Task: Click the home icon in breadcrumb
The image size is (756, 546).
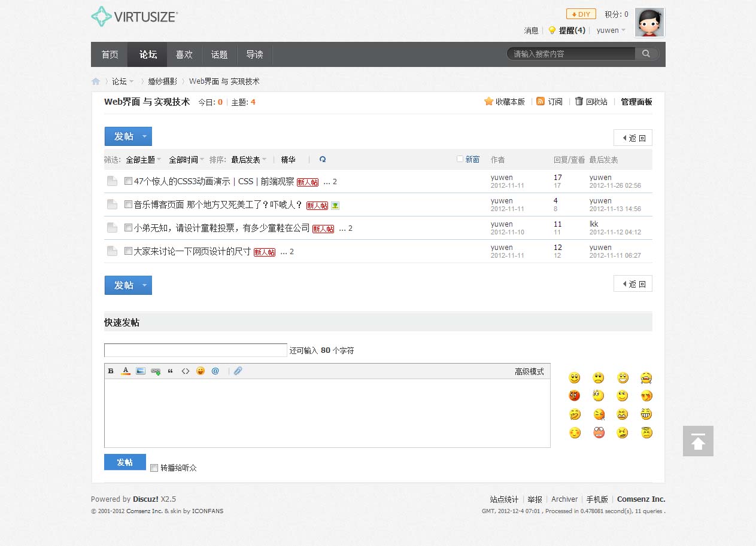Action: [96, 81]
